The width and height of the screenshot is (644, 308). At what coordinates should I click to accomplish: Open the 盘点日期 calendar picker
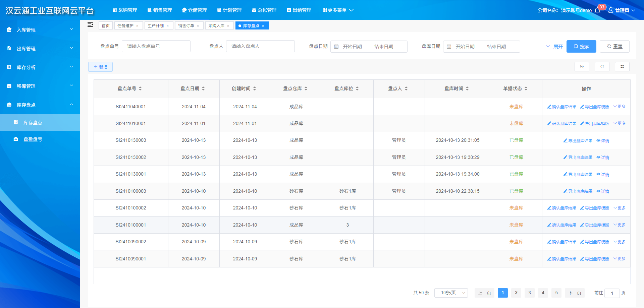(x=336, y=47)
